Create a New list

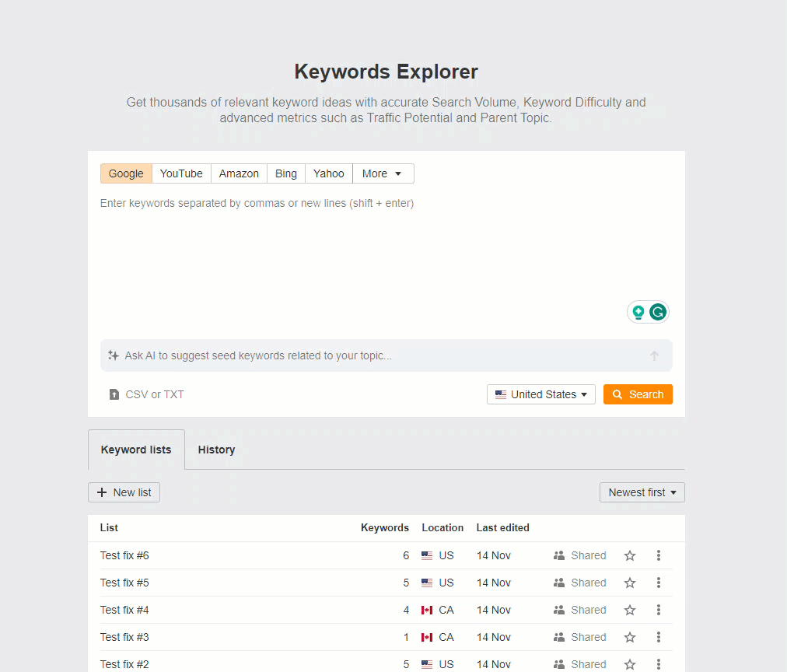(x=124, y=492)
